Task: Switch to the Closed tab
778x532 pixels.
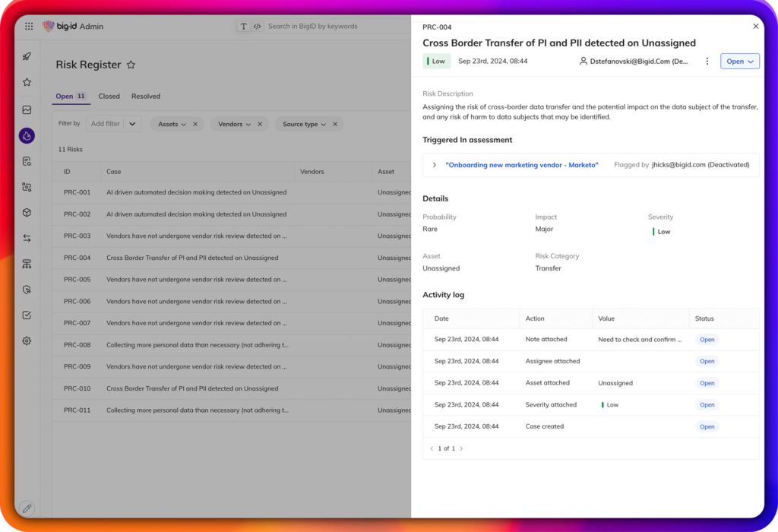Action: pyautogui.click(x=109, y=97)
